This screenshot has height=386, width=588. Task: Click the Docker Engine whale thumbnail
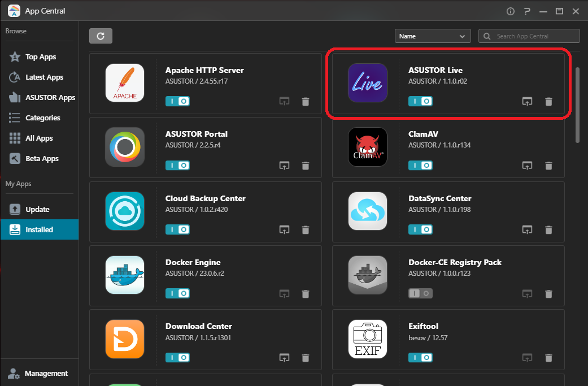point(125,275)
